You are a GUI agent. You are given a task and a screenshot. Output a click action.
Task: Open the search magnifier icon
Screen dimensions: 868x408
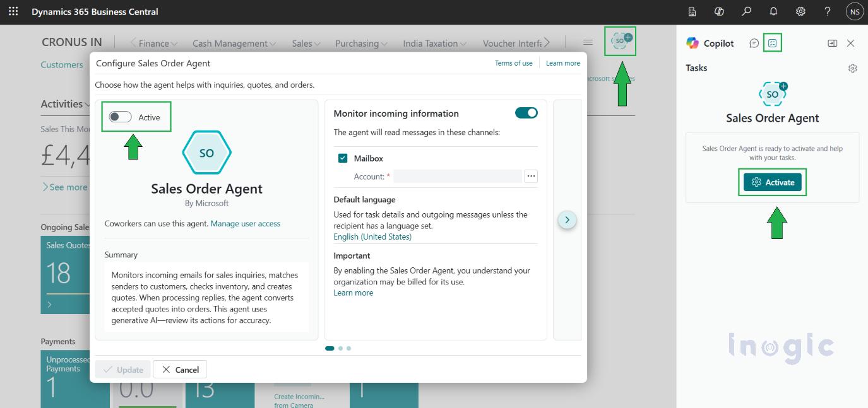[746, 11]
